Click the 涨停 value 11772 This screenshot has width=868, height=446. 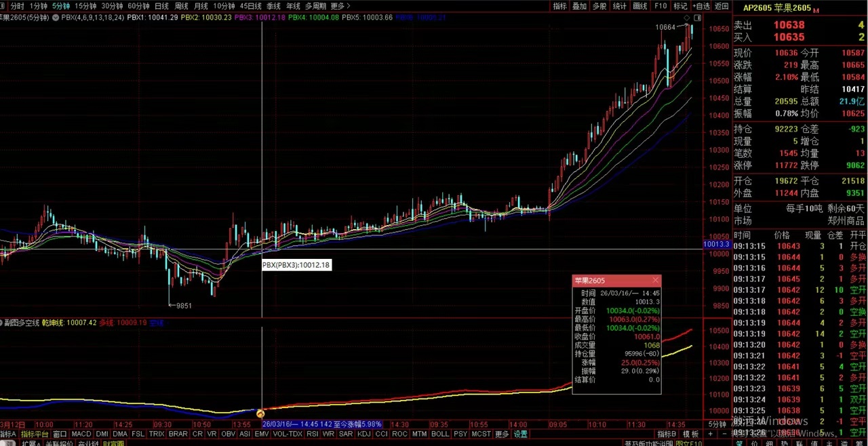(787, 165)
